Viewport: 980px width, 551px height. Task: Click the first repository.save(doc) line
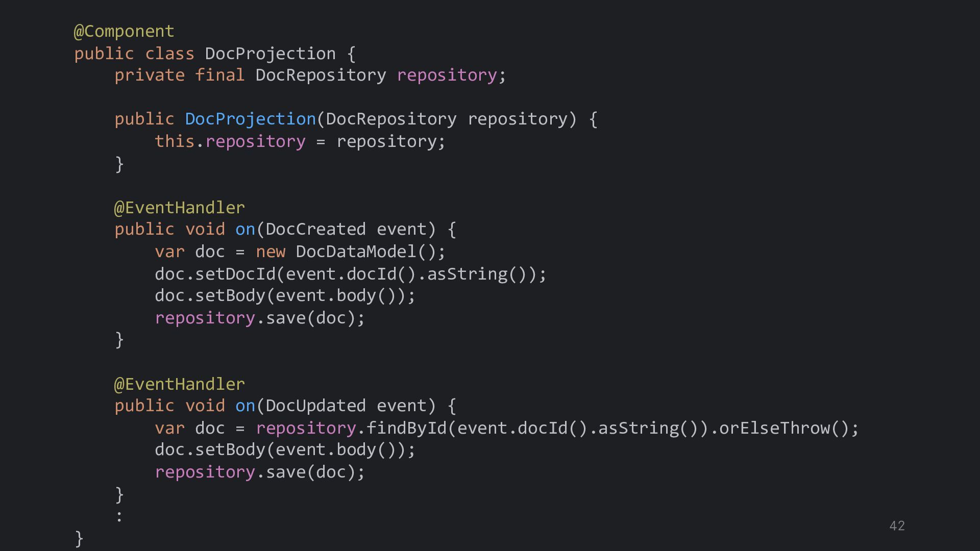pyautogui.click(x=260, y=318)
